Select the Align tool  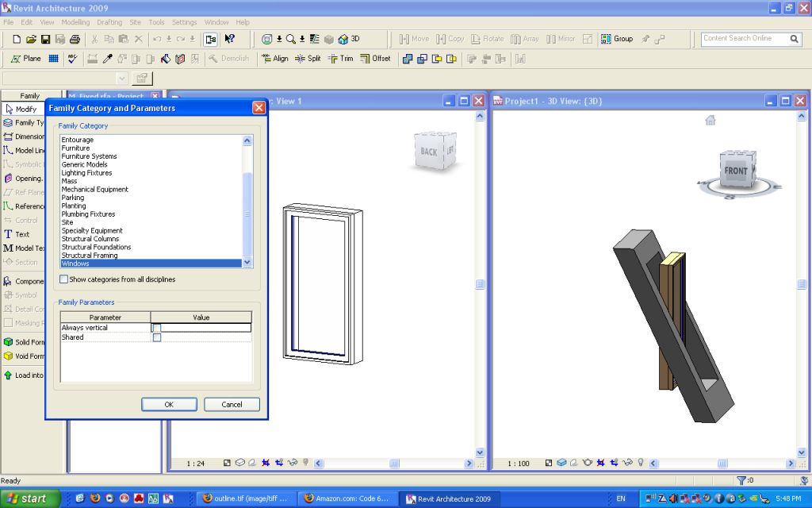click(274, 59)
